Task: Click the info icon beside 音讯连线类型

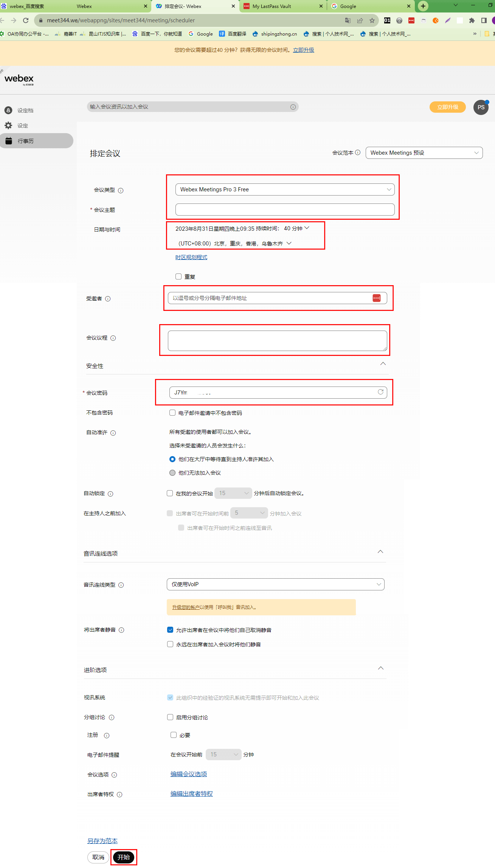Action: pos(121,585)
